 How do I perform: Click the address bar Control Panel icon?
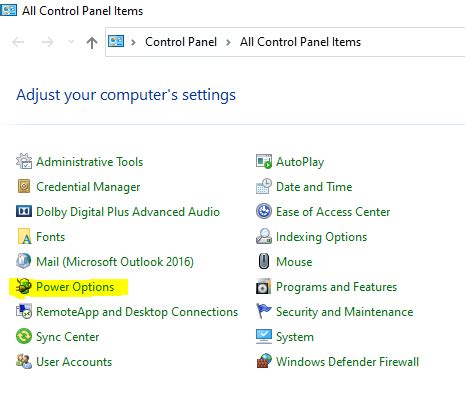116,42
